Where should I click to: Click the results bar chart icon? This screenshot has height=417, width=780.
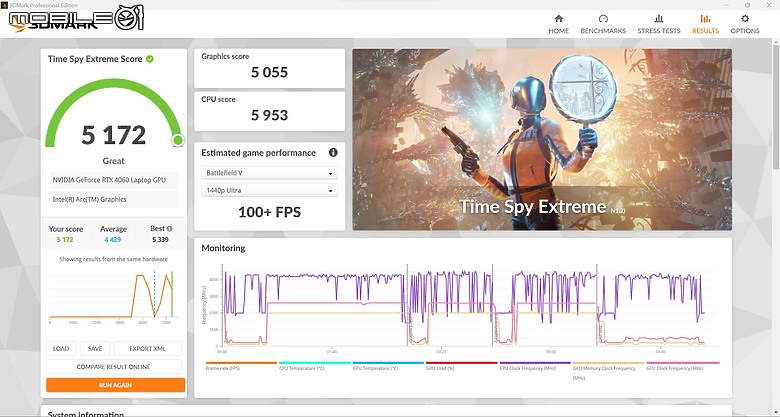(705, 19)
